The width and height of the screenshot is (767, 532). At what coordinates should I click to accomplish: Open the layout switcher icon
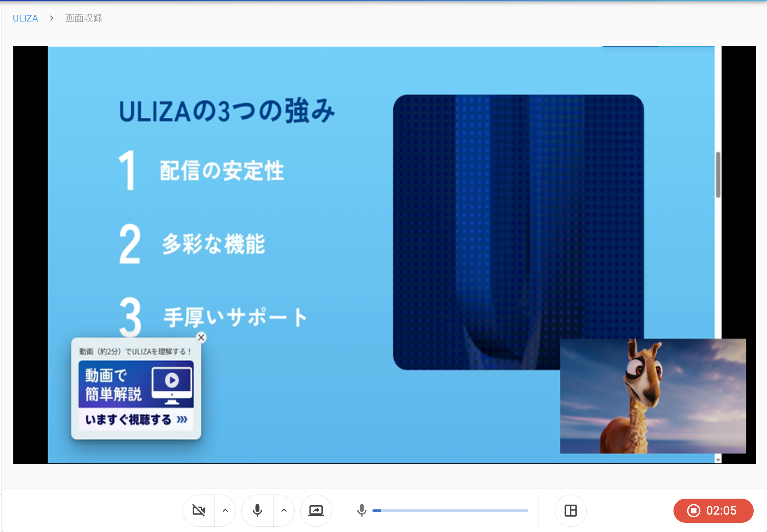570,510
